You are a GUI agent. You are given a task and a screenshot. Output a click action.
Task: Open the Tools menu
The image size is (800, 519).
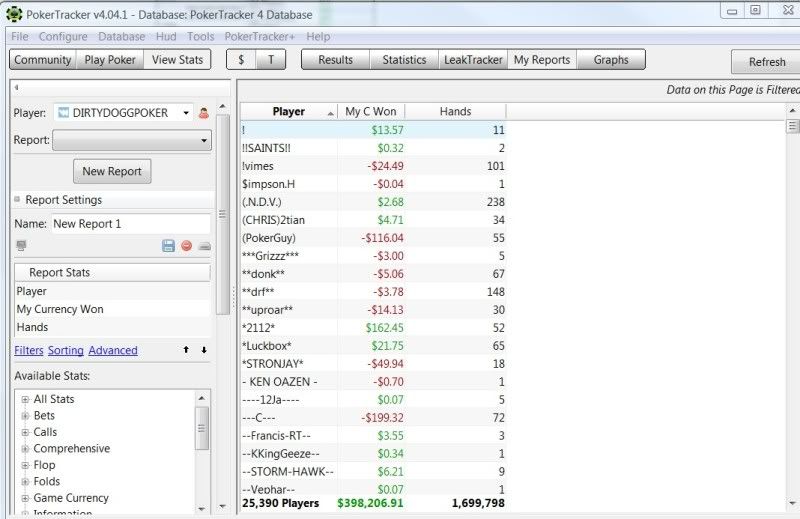point(201,37)
